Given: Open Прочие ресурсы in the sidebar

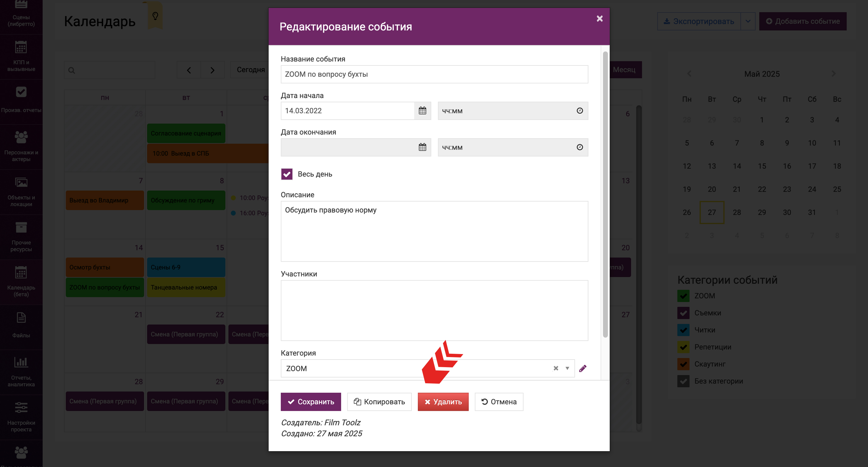Looking at the screenshot, I should pos(21,237).
